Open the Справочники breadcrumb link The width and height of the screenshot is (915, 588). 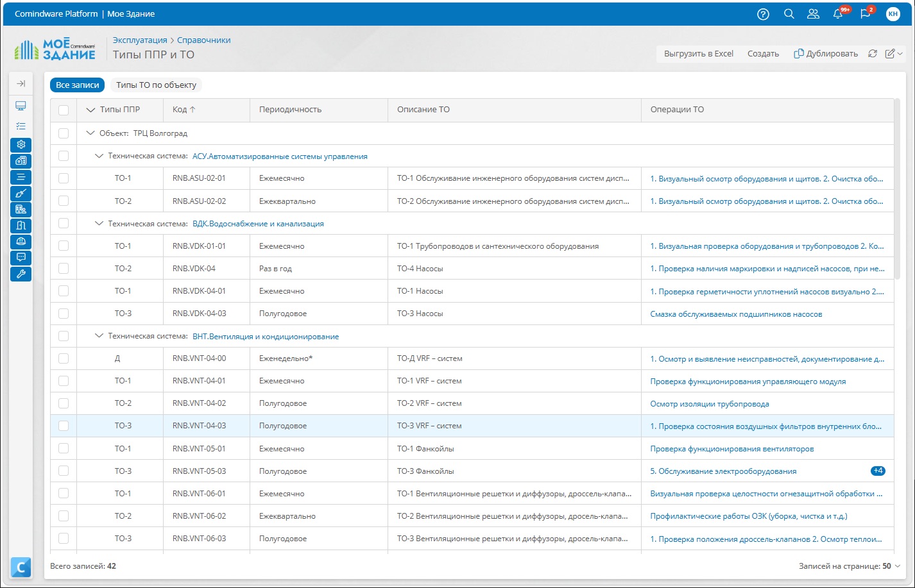tap(204, 40)
